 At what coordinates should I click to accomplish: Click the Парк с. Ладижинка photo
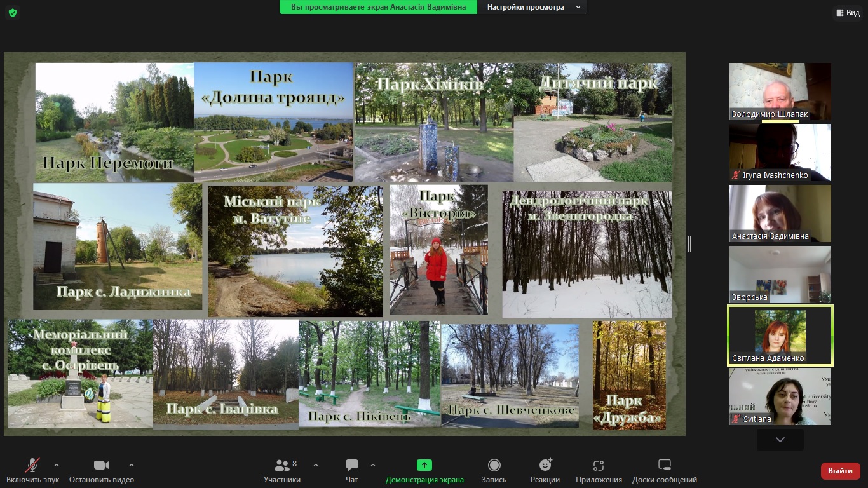click(x=118, y=247)
